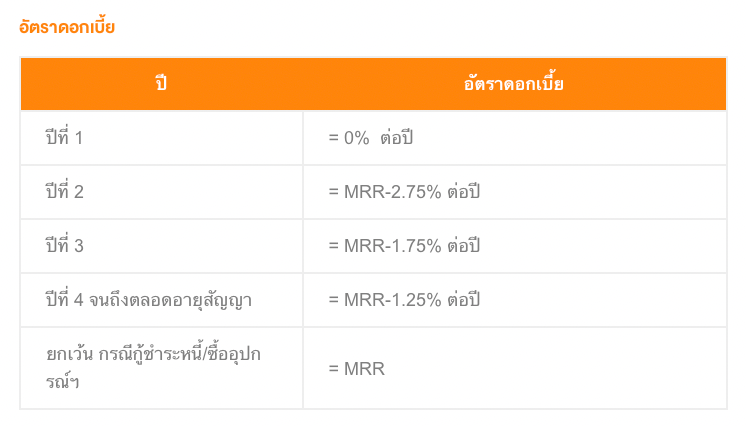Screen dimensions: 746x426
Task: Click the orange อัตราดอกเบี้ย heading above table
Action: pos(67,27)
